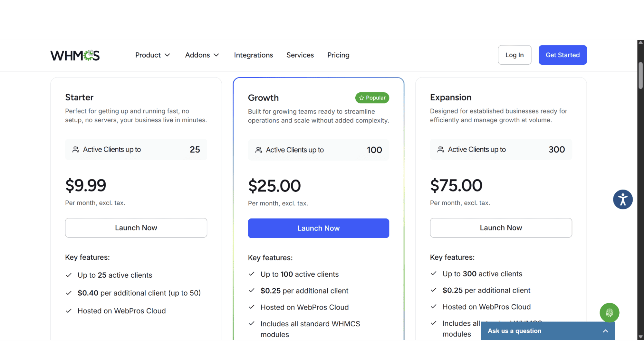Image resolution: width=644 pixels, height=362 pixels.
Task: Click the checkmark beside Expansion's '$0.25 per additional client'
Action: tap(434, 290)
